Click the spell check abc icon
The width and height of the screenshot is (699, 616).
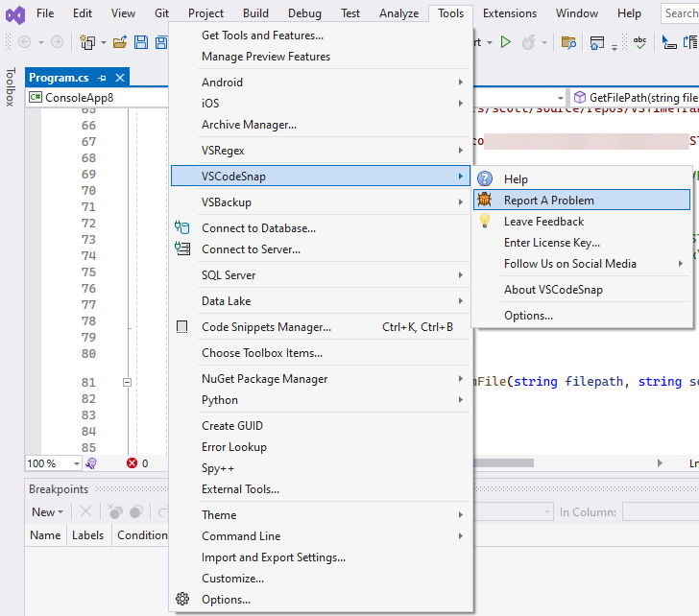point(640,42)
